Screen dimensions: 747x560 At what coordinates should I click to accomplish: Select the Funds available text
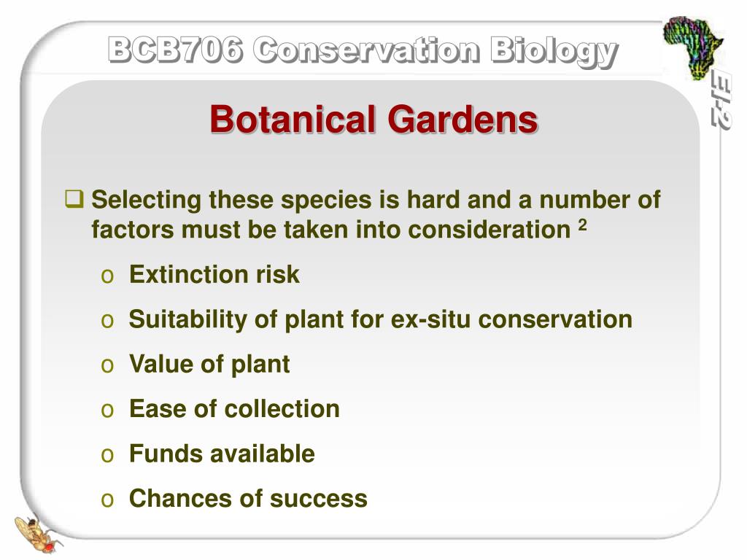(222, 454)
